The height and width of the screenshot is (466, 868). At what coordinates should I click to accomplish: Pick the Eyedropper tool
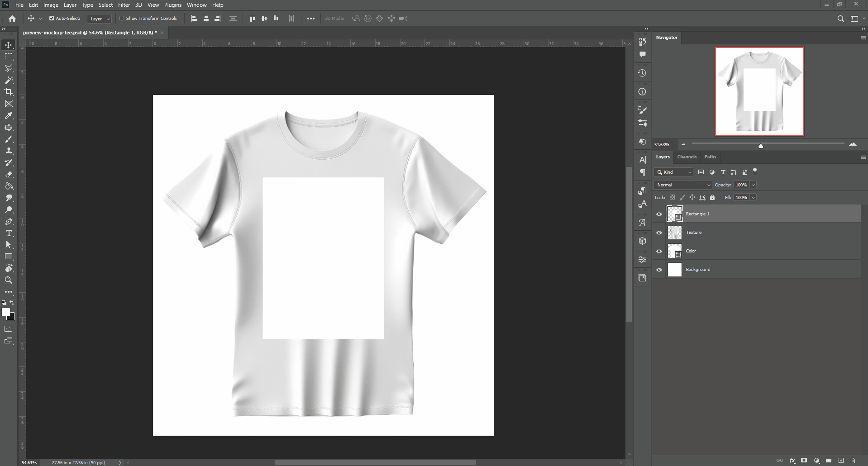[9, 116]
